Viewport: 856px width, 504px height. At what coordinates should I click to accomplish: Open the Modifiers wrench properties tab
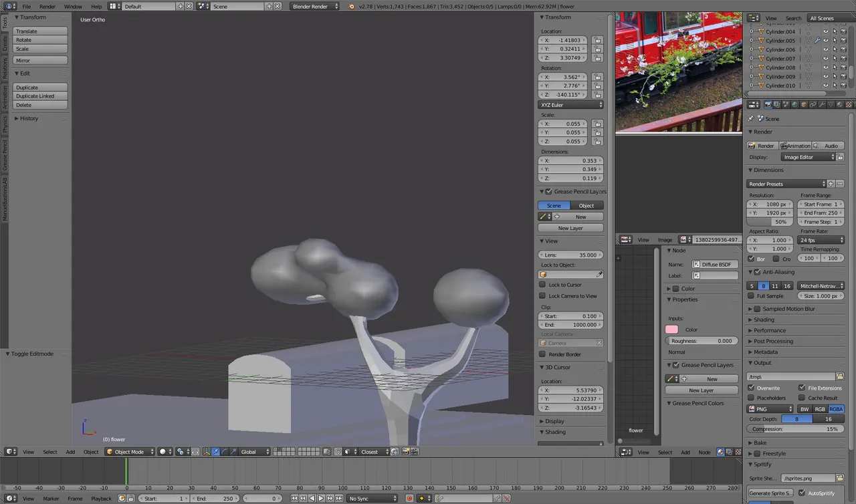(822, 104)
